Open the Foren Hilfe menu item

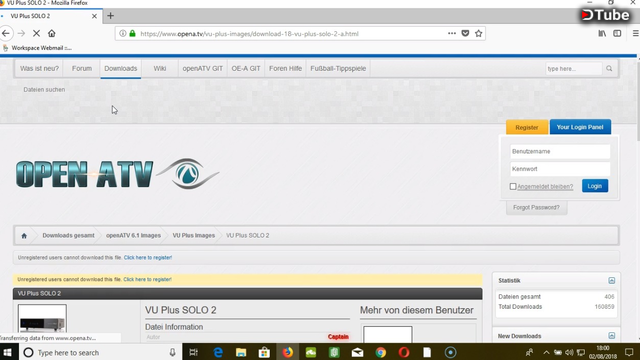(285, 69)
